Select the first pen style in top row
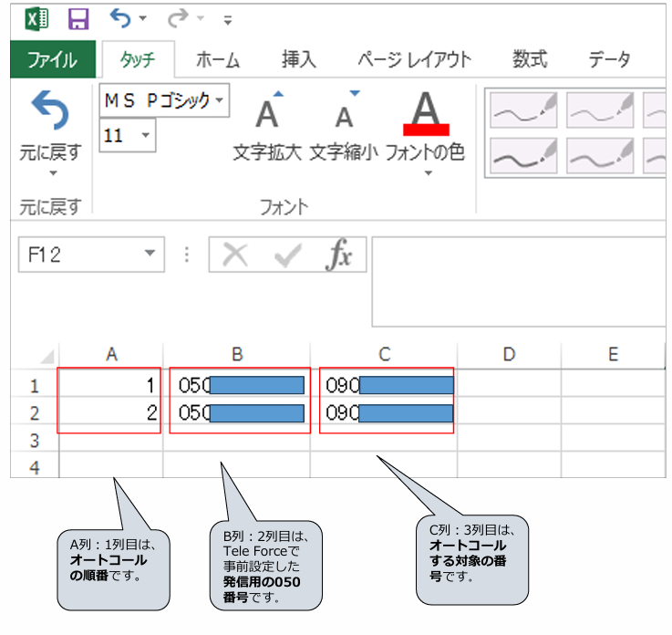The height and width of the screenshot is (635, 672). tap(523, 109)
